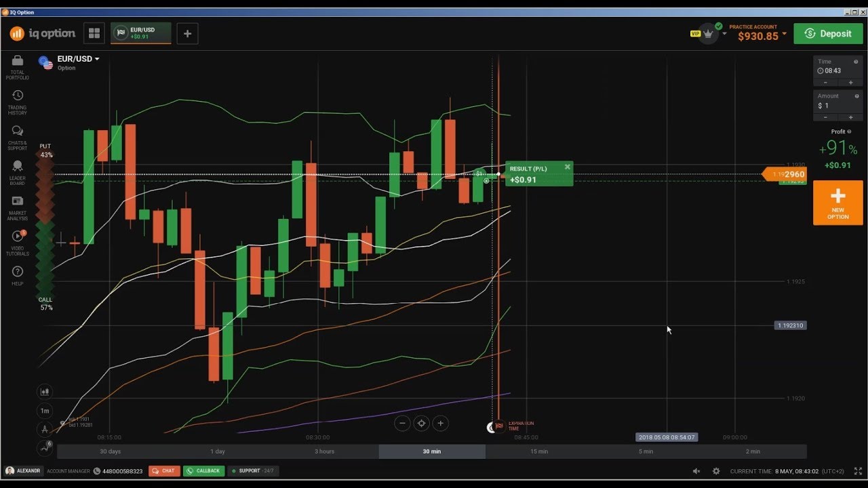Select the 3 hours timeframe
Viewport: 868px width, 488px height.
325,451
